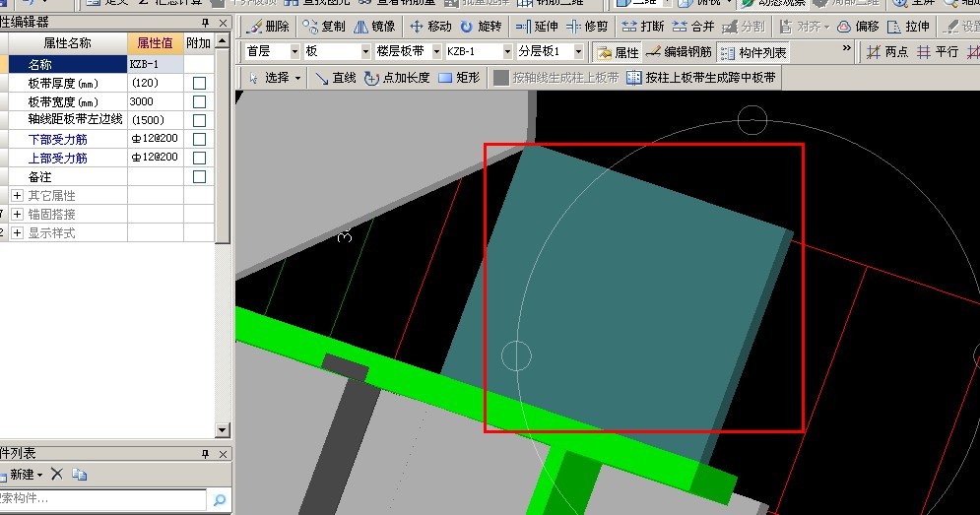980x515 pixels.
Task: Click the 属性值 column header
Action: tap(155, 43)
